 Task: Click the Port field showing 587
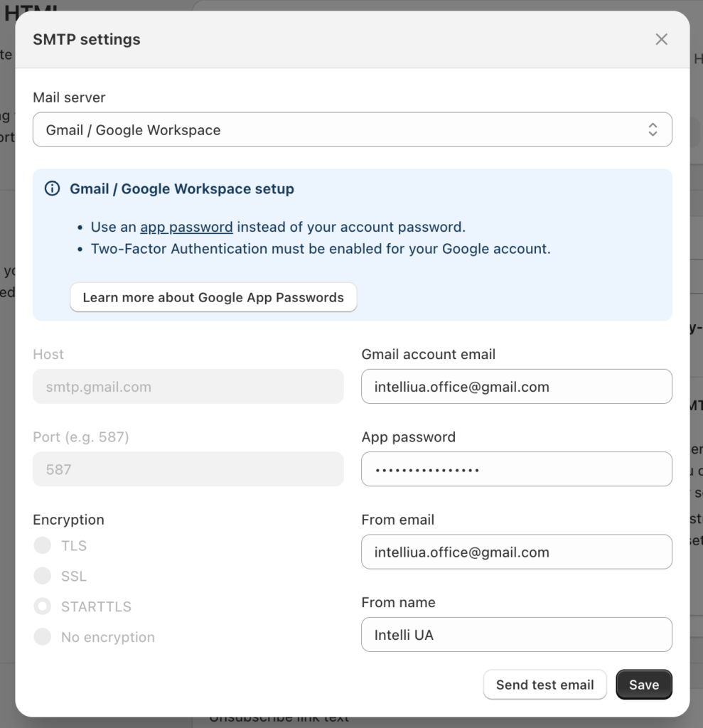coord(188,469)
